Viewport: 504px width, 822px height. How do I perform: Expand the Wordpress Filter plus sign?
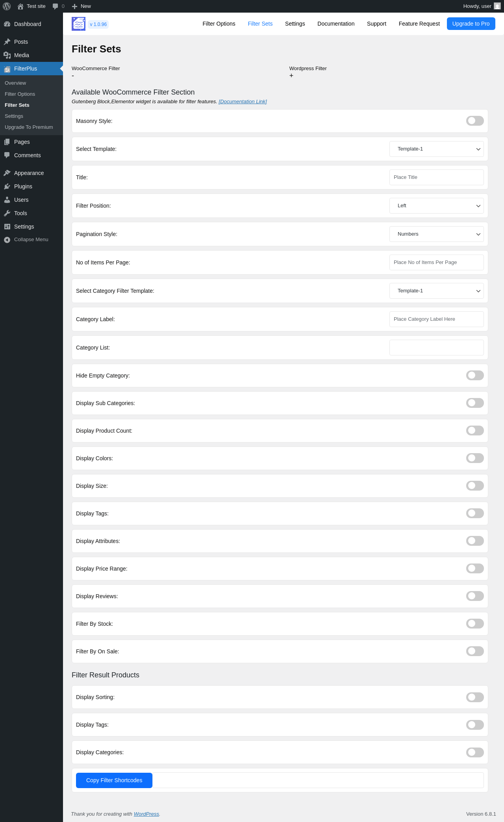point(291,76)
